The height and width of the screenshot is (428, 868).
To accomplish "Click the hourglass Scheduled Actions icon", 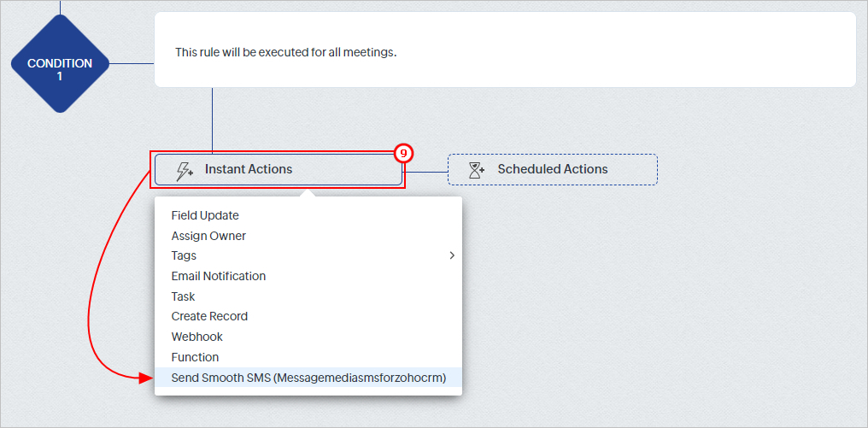I will point(477,170).
